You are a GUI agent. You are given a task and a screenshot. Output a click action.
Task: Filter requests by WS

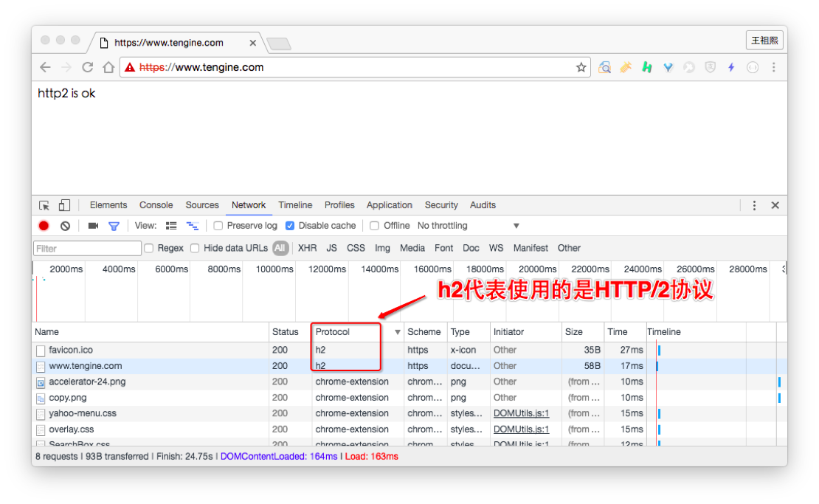(496, 248)
